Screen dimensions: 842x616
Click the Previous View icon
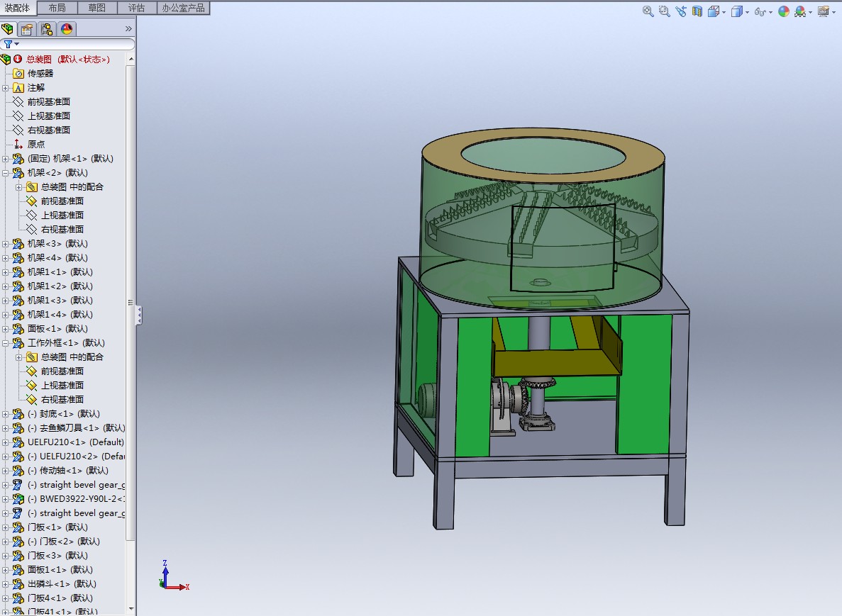coord(681,11)
